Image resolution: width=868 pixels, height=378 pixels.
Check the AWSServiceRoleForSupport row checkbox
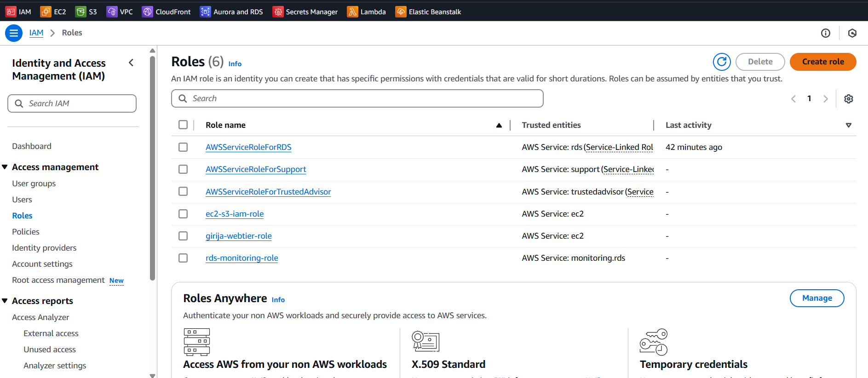183,169
